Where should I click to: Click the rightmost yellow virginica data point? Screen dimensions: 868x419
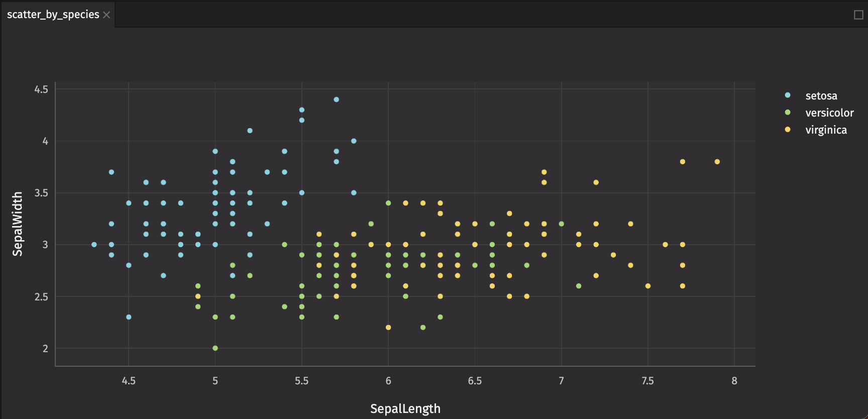[717, 162]
